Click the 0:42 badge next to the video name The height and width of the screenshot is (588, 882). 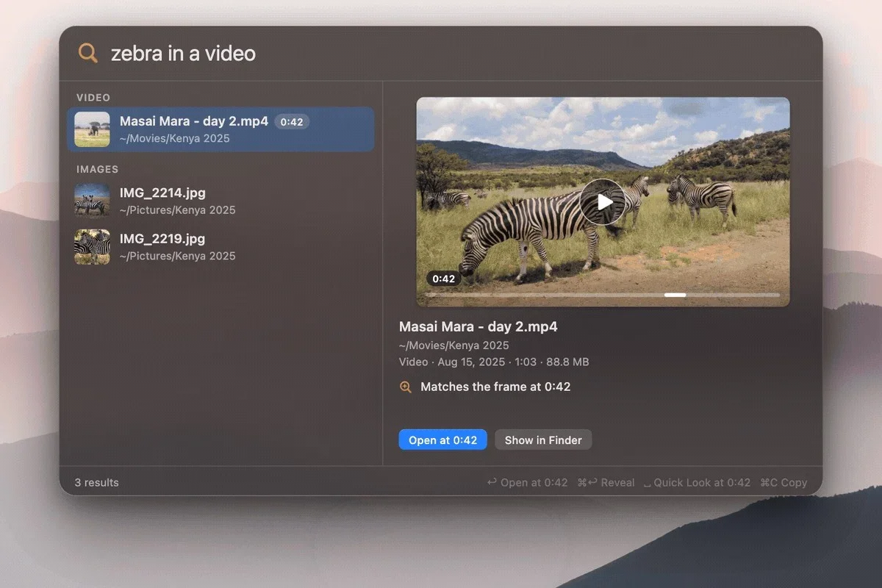click(x=292, y=122)
